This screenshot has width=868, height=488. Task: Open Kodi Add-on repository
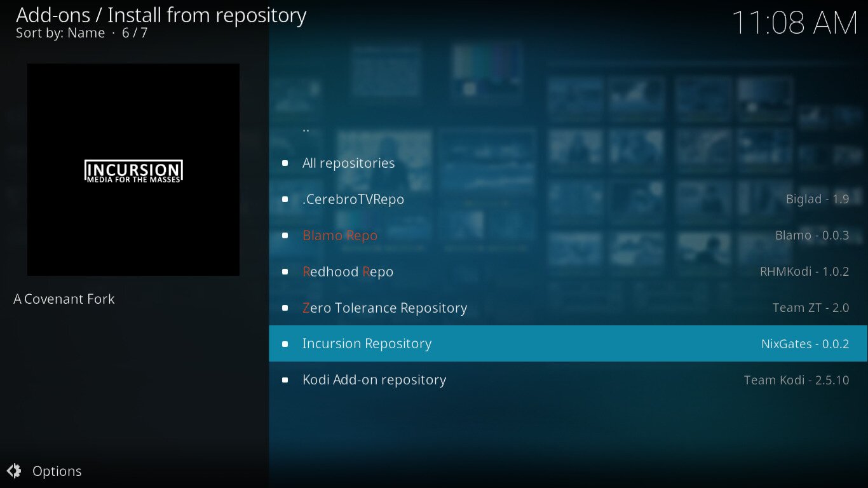click(568, 380)
